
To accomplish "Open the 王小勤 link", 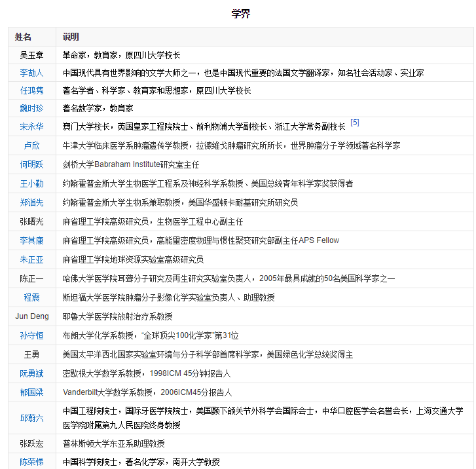I will [x=31, y=184].
